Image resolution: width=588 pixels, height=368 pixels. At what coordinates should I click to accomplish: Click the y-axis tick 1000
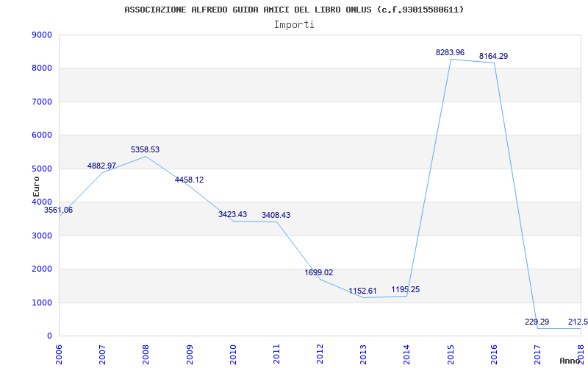pyautogui.click(x=43, y=303)
